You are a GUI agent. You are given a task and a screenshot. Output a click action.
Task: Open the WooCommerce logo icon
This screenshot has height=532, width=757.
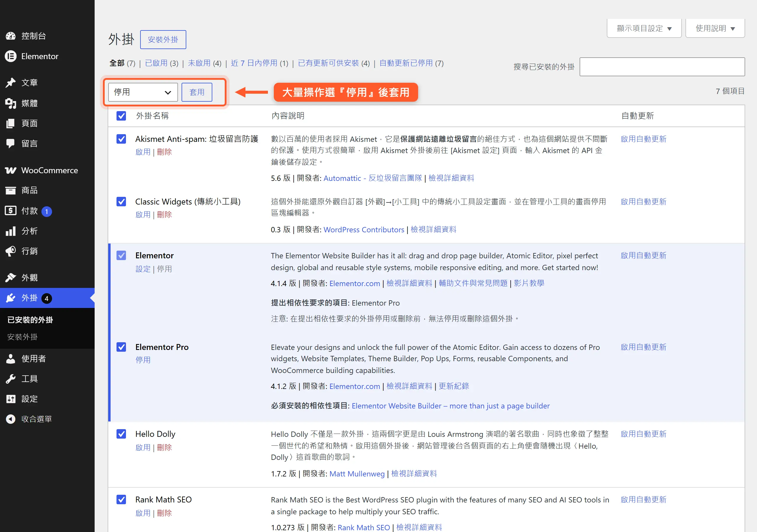pos(11,171)
